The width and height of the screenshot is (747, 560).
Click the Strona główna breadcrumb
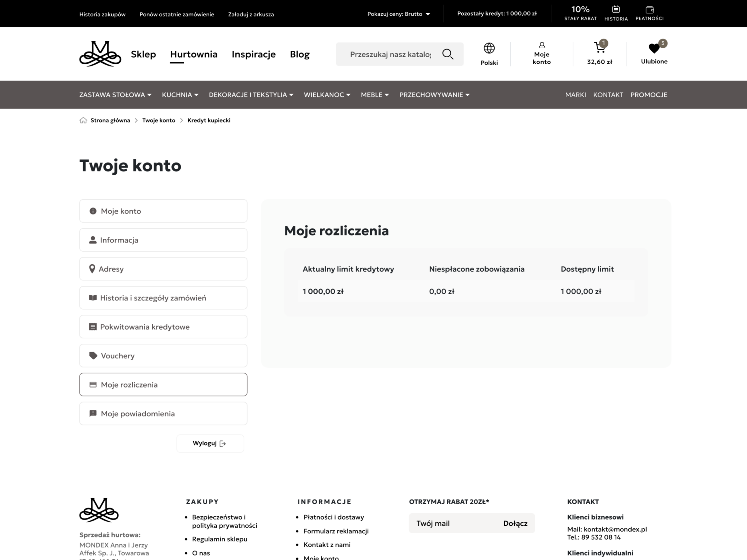pos(110,120)
